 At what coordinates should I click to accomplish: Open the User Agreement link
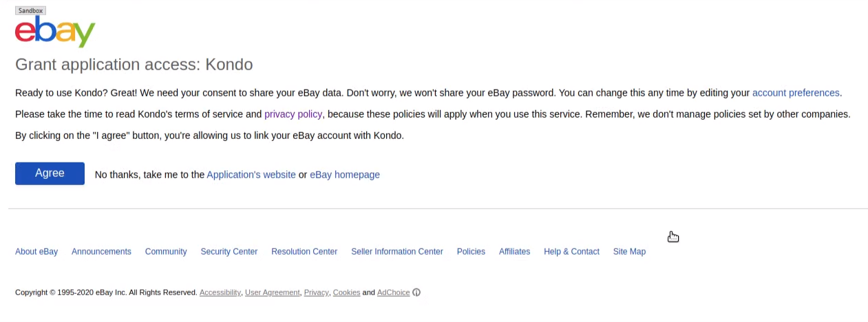[x=273, y=292]
